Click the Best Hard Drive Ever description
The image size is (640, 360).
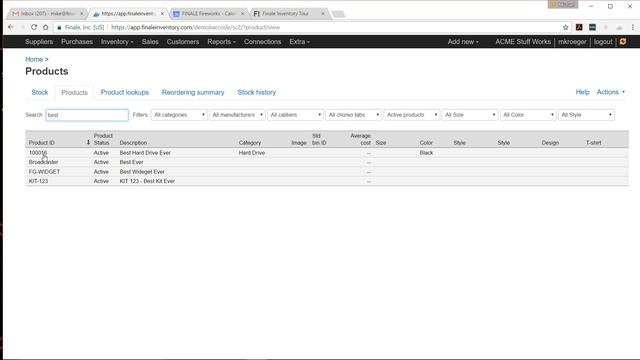coord(145,153)
